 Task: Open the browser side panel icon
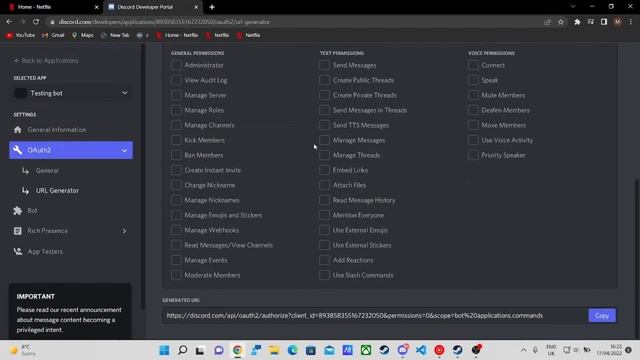pyautogui.click(x=604, y=22)
